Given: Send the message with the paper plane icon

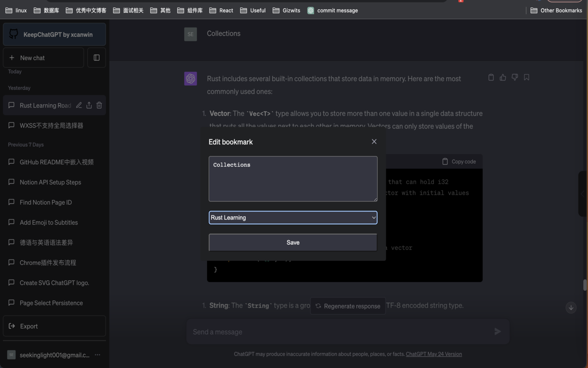Looking at the screenshot, I should coord(498,331).
